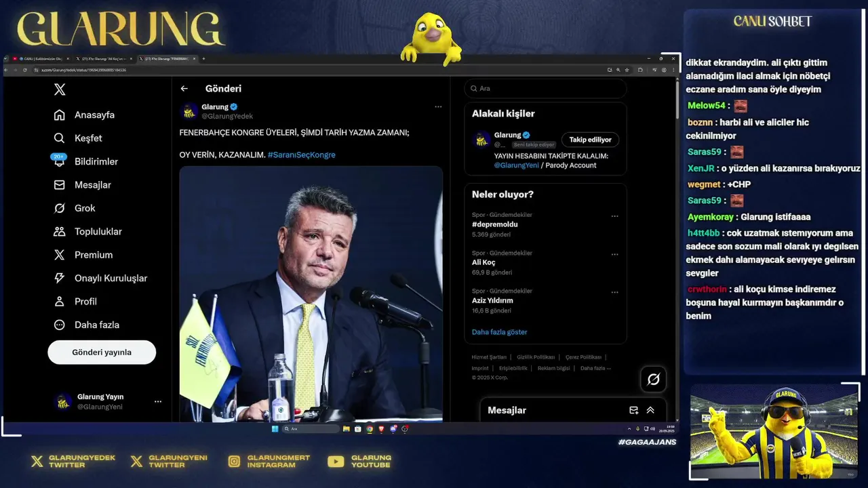868x488 pixels.
Task: Open Glarung avatar in Alakalı kişiler
Action: (x=482, y=140)
